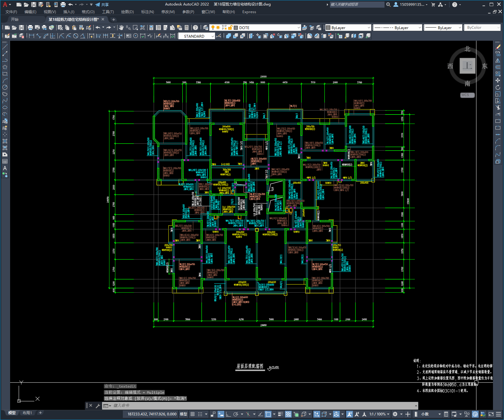Click the QuickCalc calculator icon
The image size is (504, 420).
[x=187, y=28]
